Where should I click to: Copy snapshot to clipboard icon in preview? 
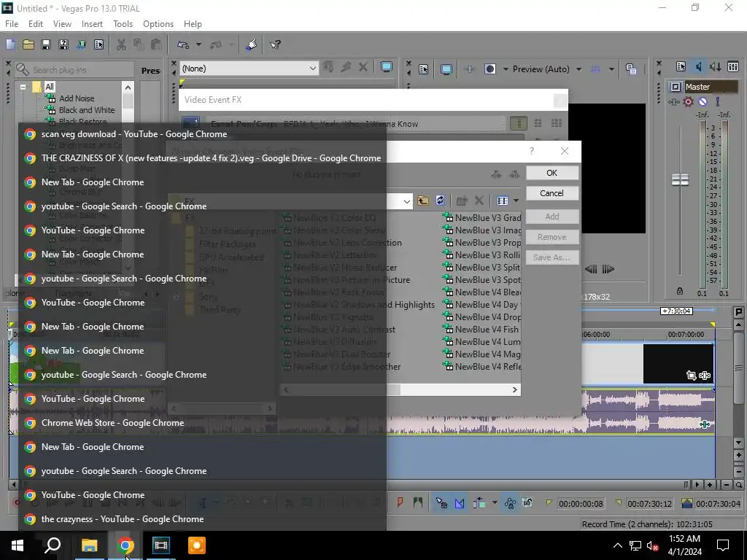631,69
